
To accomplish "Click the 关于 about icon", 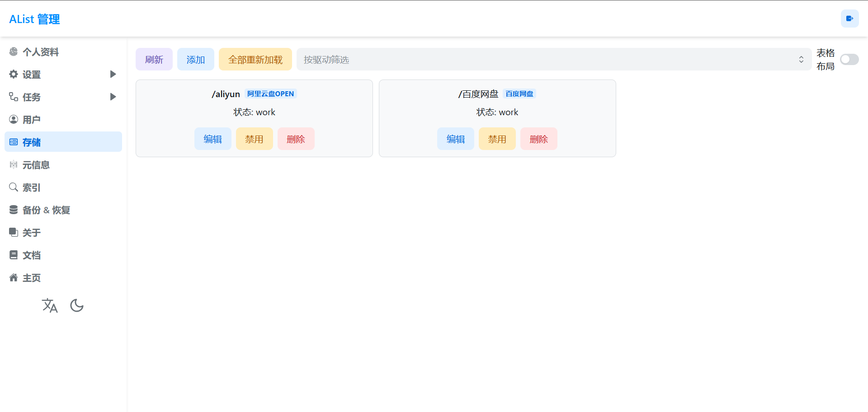I will pos(14,233).
